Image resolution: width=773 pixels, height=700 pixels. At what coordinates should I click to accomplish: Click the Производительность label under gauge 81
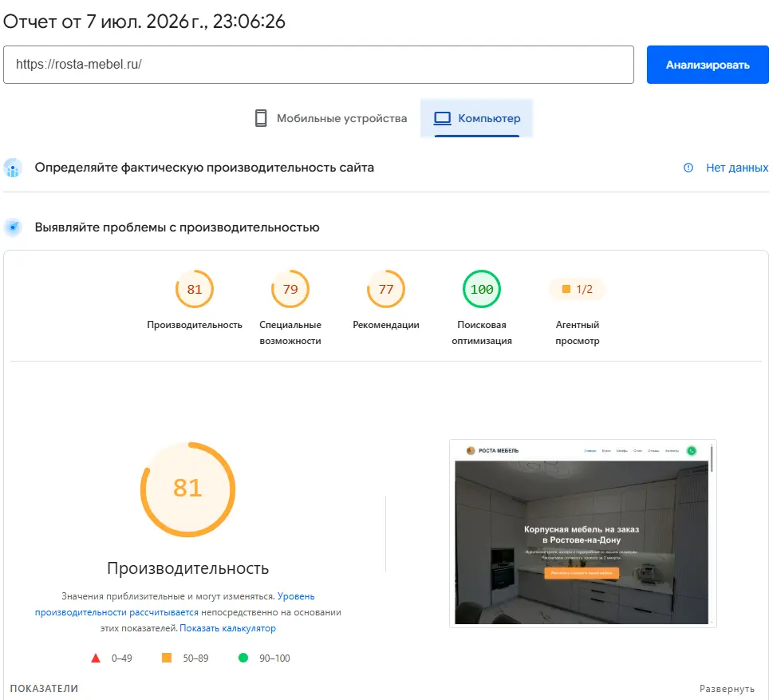[195, 325]
